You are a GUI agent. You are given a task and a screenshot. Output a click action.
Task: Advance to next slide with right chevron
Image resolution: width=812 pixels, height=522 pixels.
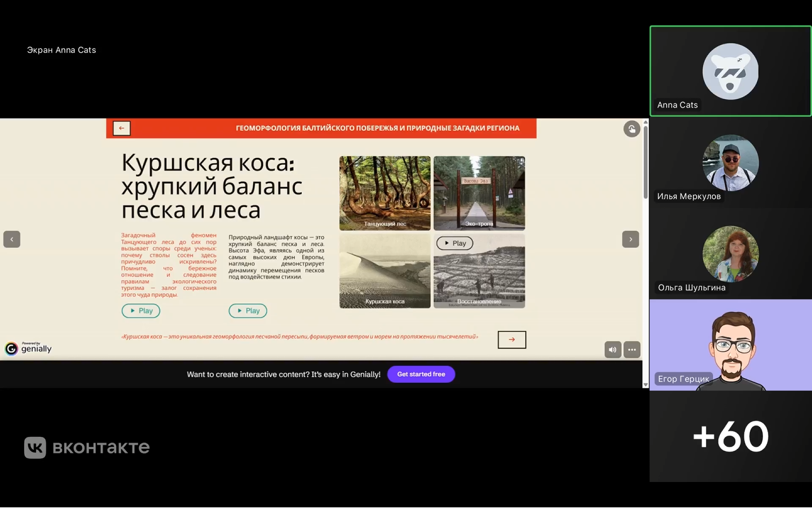pyautogui.click(x=630, y=239)
